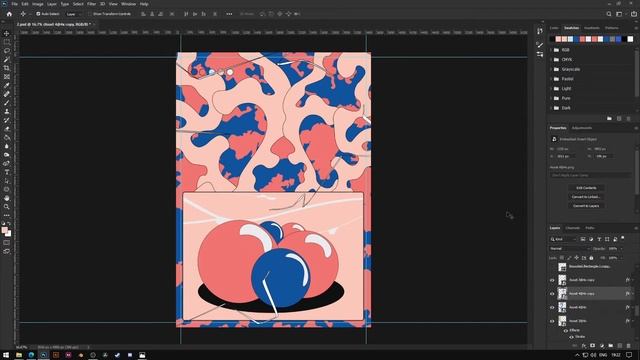Click the Edit Contents button

click(x=586, y=188)
